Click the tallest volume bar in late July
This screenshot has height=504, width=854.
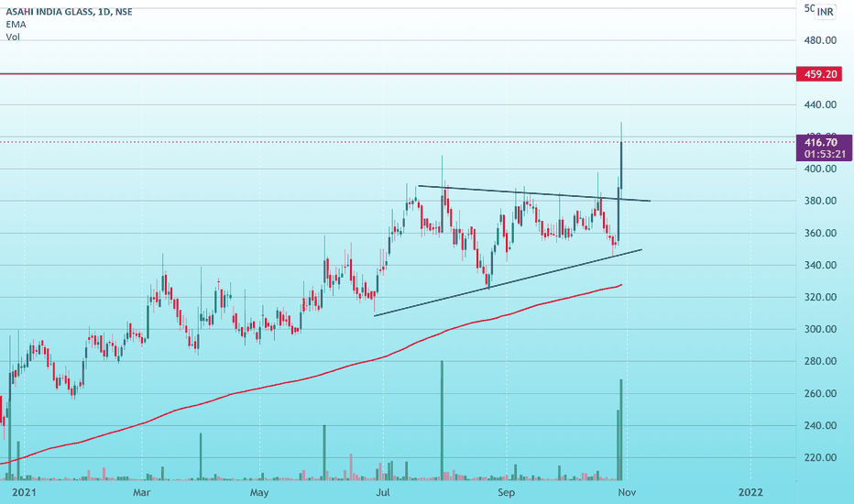[442, 420]
